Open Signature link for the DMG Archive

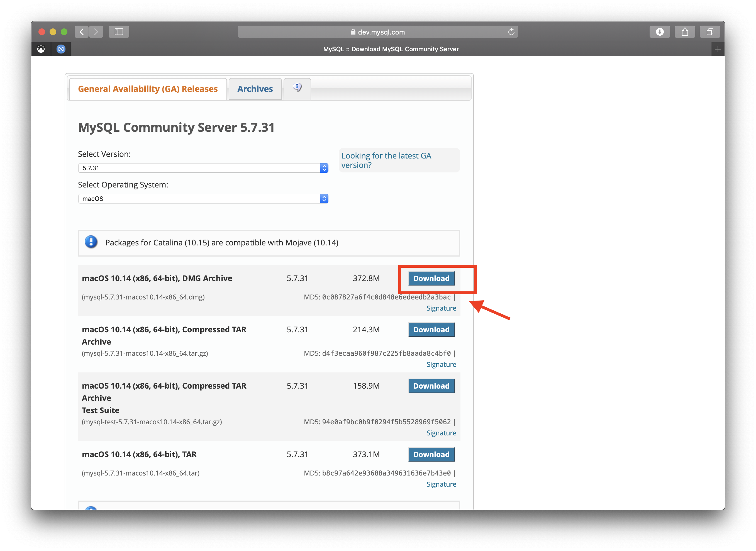441,308
